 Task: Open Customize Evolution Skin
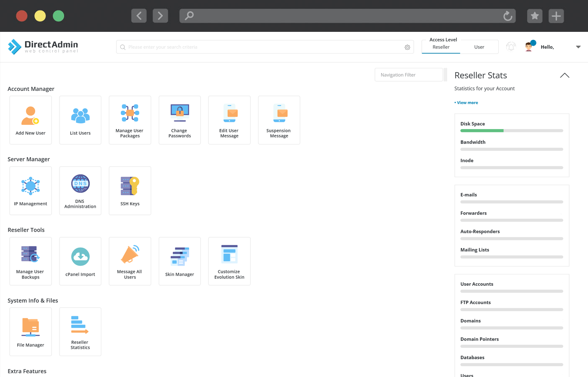pos(229,261)
